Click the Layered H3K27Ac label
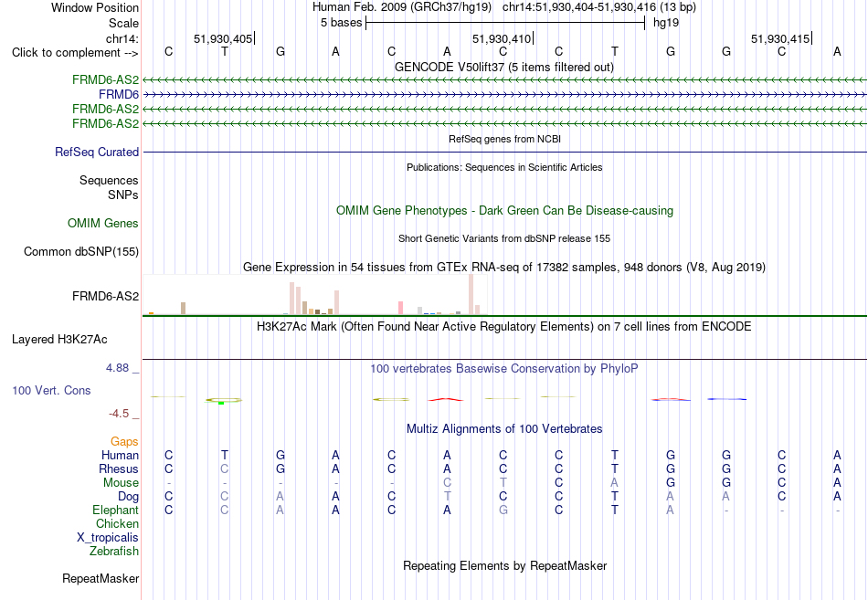This screenshot has height=600, width=868. point(59,340)
